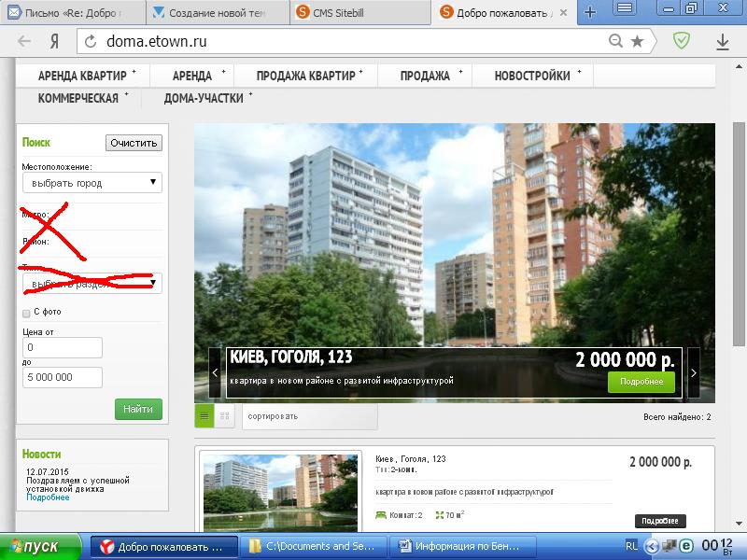Screen dimensions: 747x560
Task: Switch to the 'Создание новой темы' tab
Action: point(218,13)
